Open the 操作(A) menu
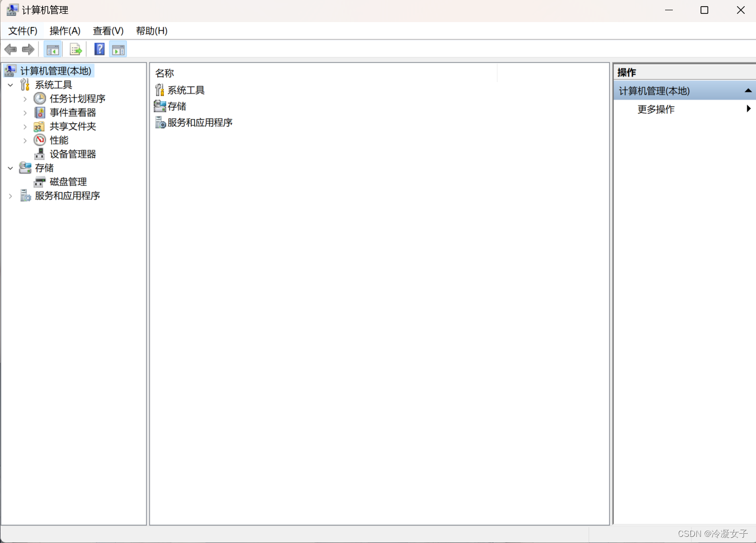Image resolution: width=756 pixels, height=543 pixels. coord(65,31)
